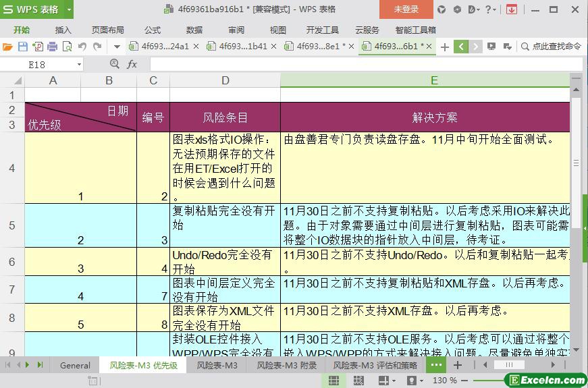Expand the quick access toolbar customize arrow

point(117,47)
